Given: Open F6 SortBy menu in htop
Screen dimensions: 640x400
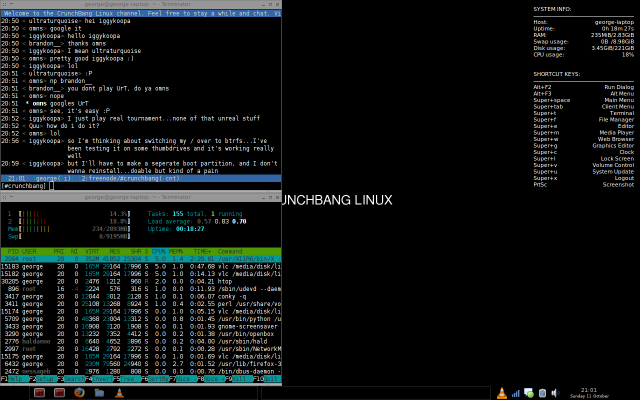Looking at the screenshot, I should (x=155, y=379).
